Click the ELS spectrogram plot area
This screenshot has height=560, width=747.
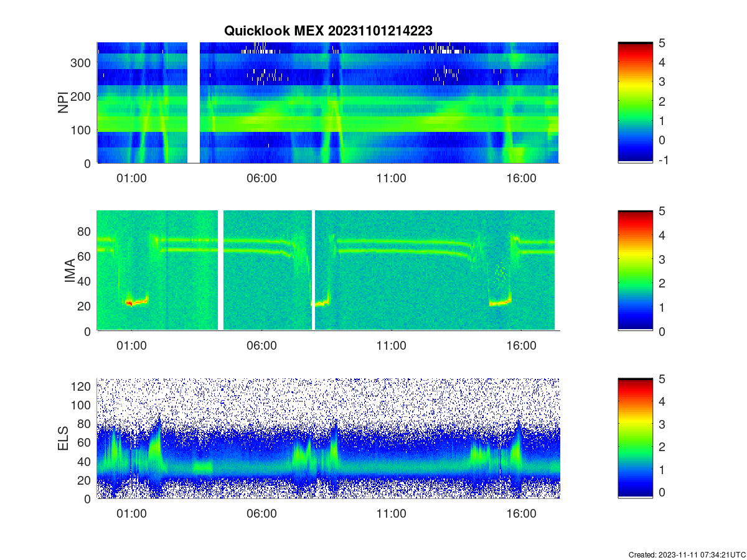point(328,438)
